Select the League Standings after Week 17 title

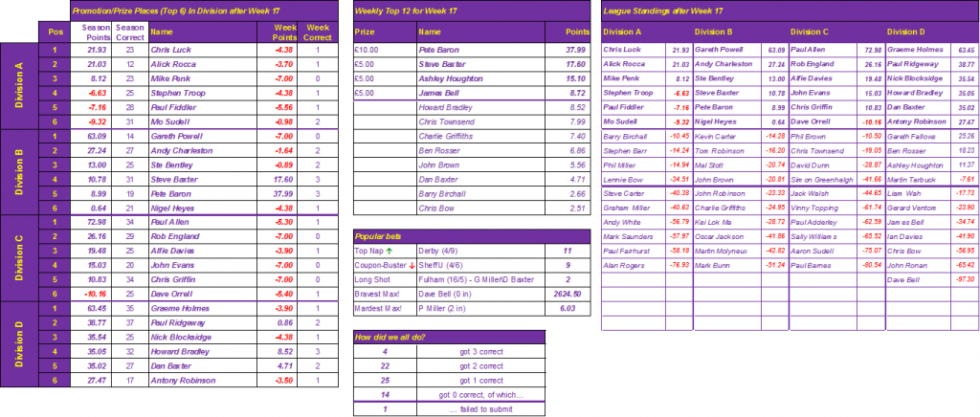(x=789, y=11)
